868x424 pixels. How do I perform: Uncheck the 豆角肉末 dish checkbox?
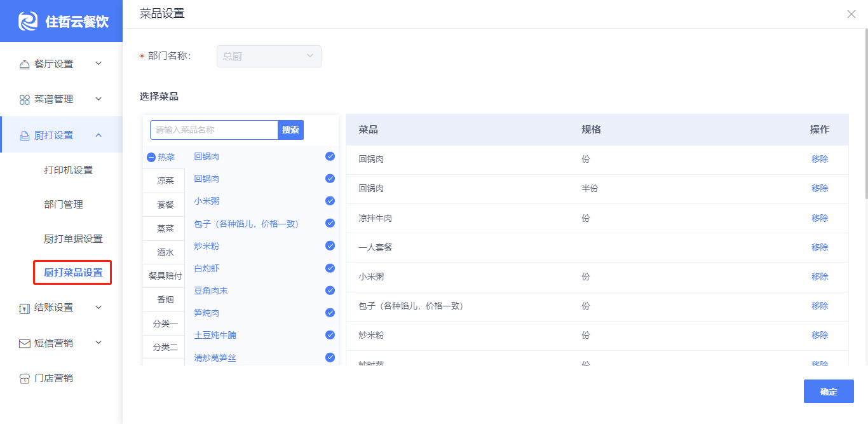330,291
